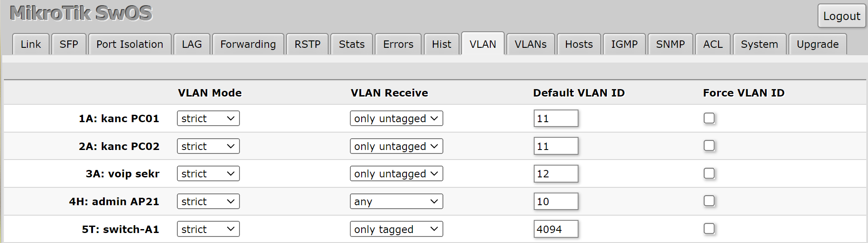Screen dimensions: 868x243
Task: Click Default VLAN ID field showing 4094
Action: click(556, 229)
